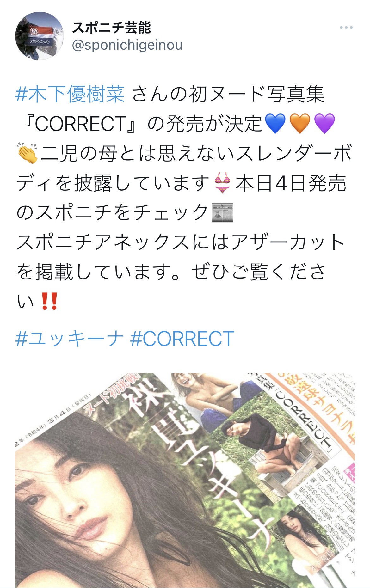Open the three-dot more options menu
The image size is (370, 588).
pyautogui.click(x=346, y=28)
